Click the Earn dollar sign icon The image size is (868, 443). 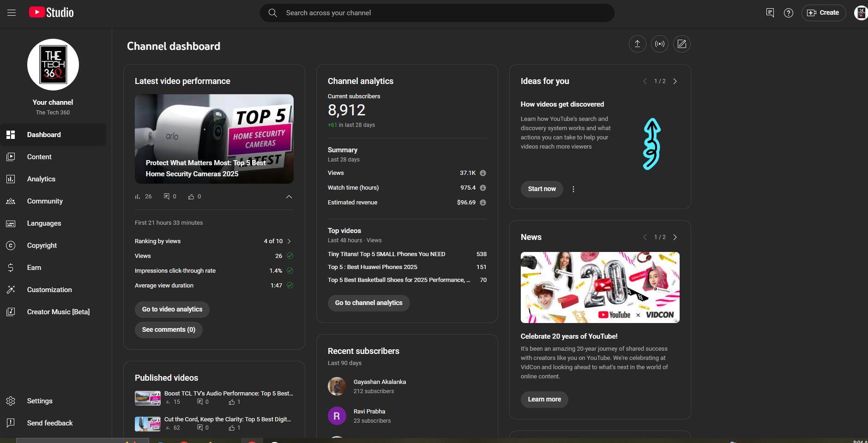[x=11, y=268]
